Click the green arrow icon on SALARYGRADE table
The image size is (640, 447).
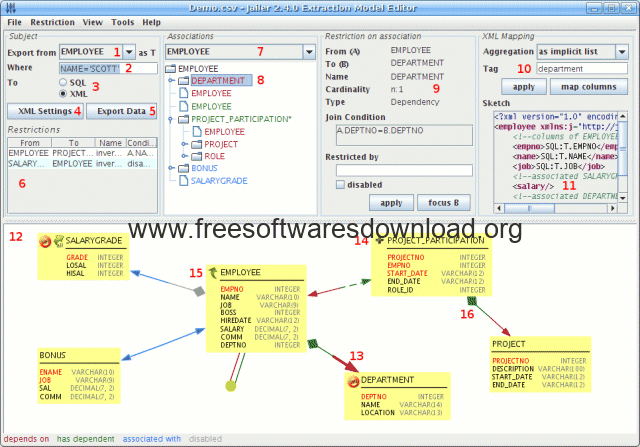[59, 240]
